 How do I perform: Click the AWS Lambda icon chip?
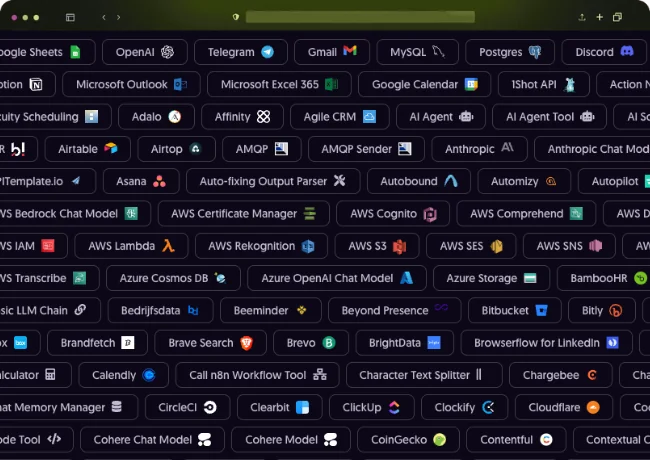[132, 246]
